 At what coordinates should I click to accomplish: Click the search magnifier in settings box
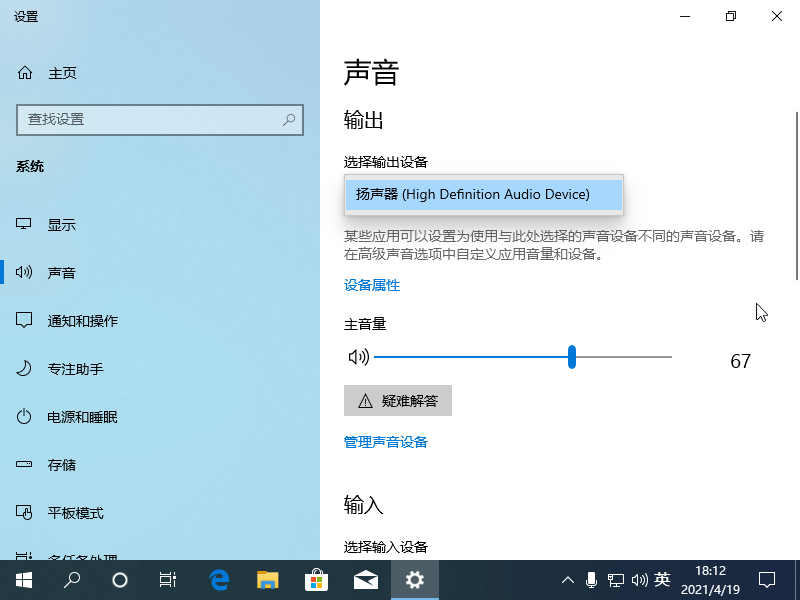pos(289,119)
